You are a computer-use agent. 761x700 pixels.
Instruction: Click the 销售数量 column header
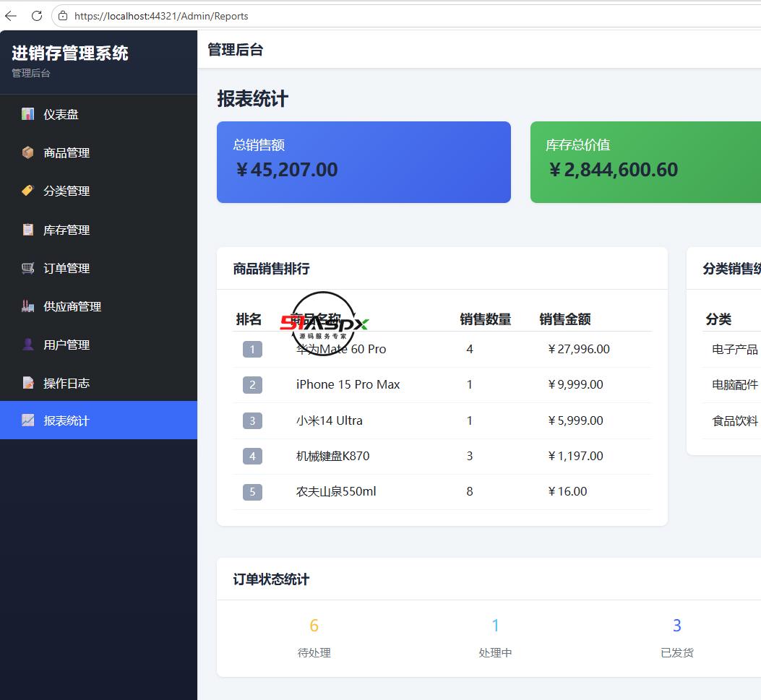(x=486, y=319)
